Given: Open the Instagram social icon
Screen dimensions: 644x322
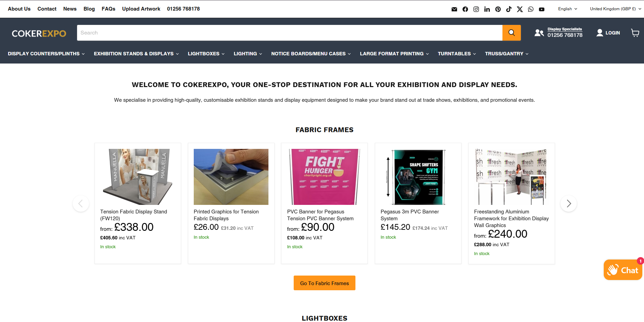Looking at the screenshot, I should [476, 9].
